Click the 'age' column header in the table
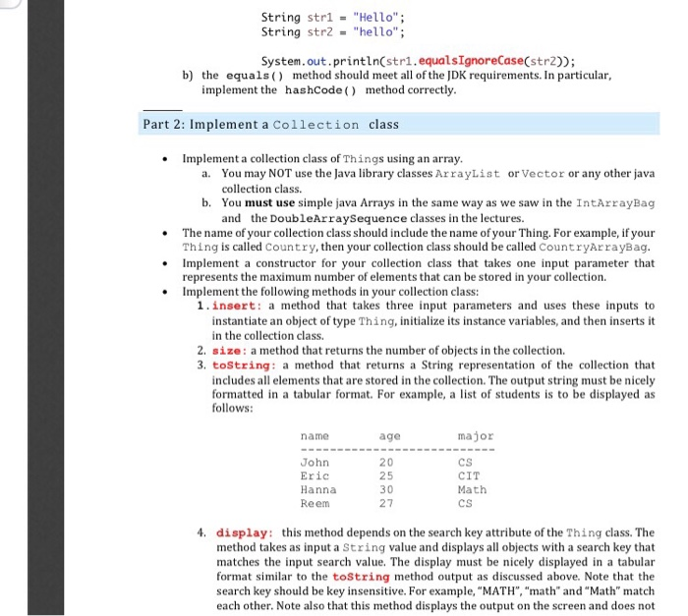Screen dimensions: 688x616 point(389,436)
